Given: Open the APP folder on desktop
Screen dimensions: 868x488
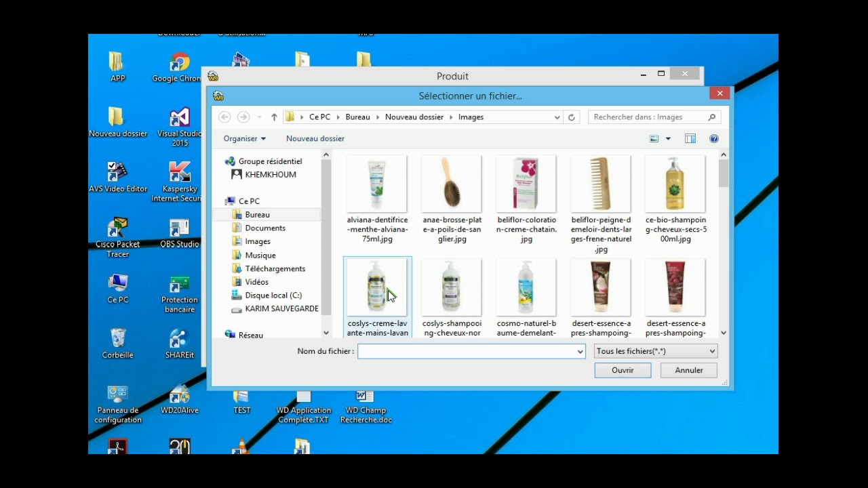Looking at the screenshot, I should point(117,66).
